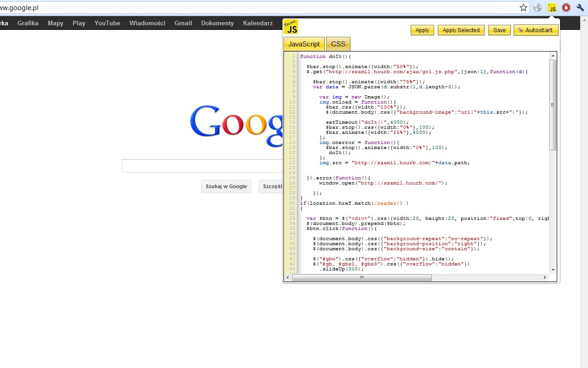Click Apply Selected button
Image resolution: width=588 pixels, height=368 pixels.
coord(461,30)
